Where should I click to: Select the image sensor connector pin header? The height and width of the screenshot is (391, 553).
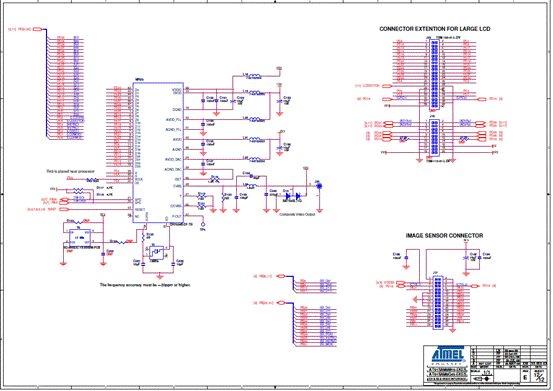tap(438, 303)
